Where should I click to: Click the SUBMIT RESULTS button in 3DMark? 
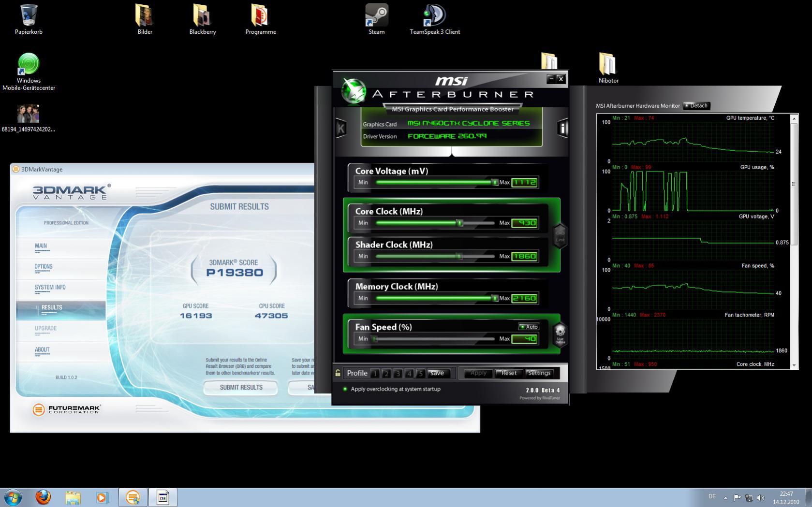click(241, 388)
